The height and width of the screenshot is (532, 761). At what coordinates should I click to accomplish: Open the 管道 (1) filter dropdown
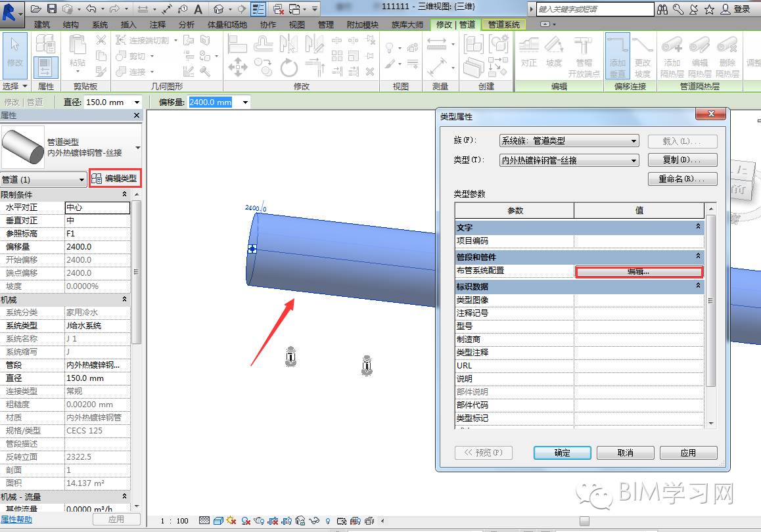(81, 179)
